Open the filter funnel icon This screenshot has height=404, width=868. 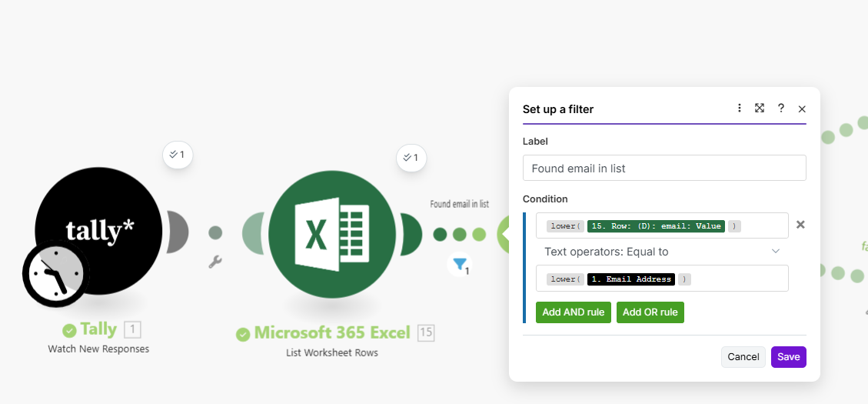(460, 265)
